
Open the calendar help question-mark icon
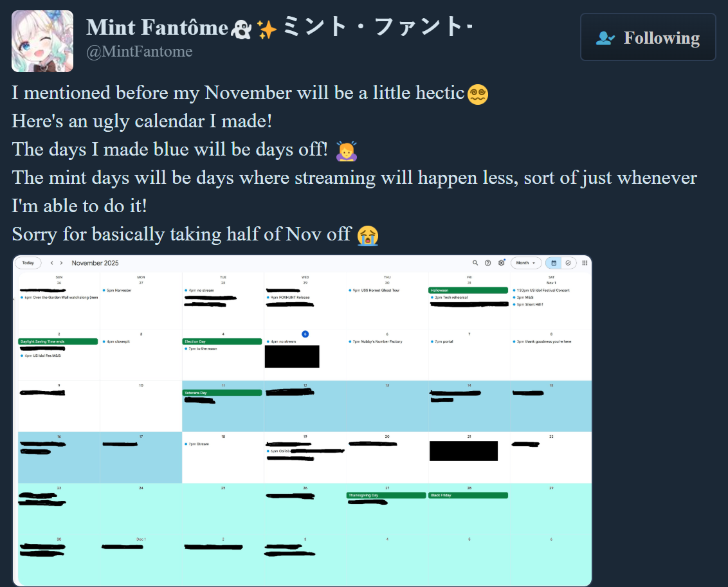tap(488, 263)
